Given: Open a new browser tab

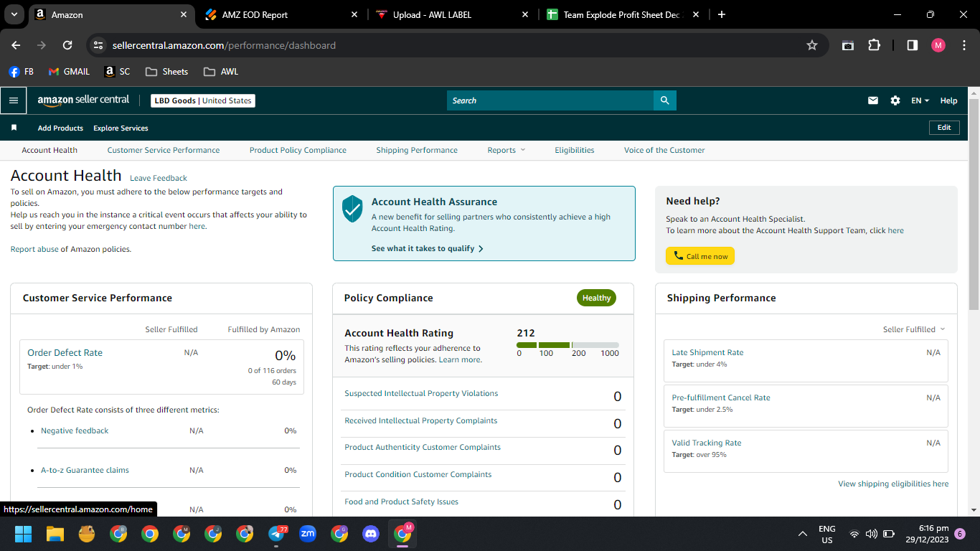Looking at the screenshot, I should 722,14.
